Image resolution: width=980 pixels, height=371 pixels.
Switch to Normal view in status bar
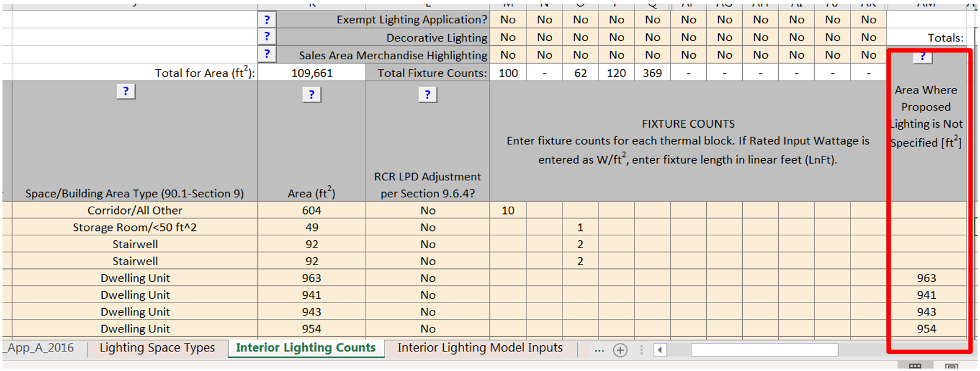pos(915,367)
